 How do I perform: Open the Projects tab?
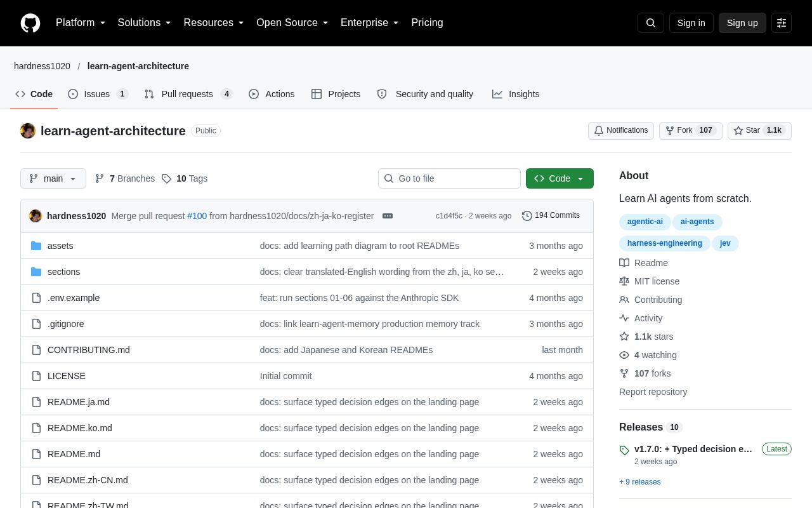click(x=336, y=94)
